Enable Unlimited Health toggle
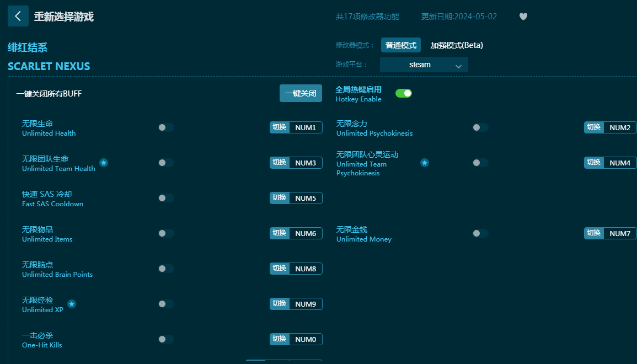Image resolution: width=637 pixels, height=364 pixels. click(166, 127)
